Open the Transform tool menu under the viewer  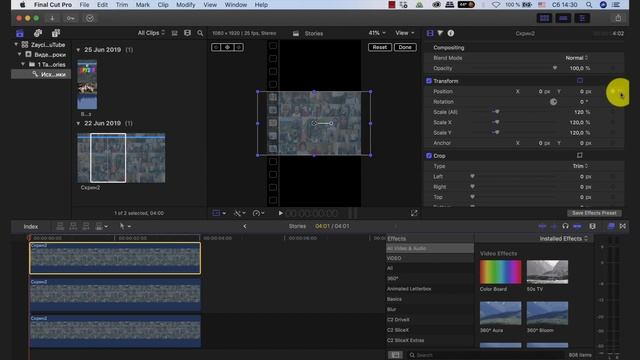pos(219,213)
